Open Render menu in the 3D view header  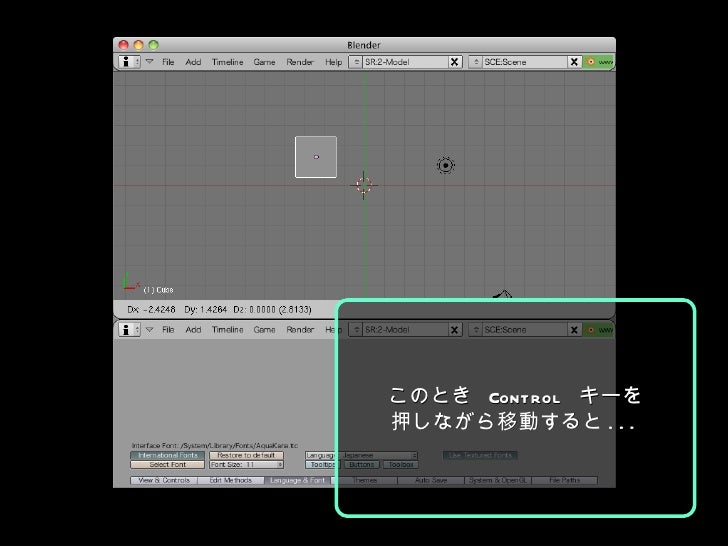click(x=300, y=62)
